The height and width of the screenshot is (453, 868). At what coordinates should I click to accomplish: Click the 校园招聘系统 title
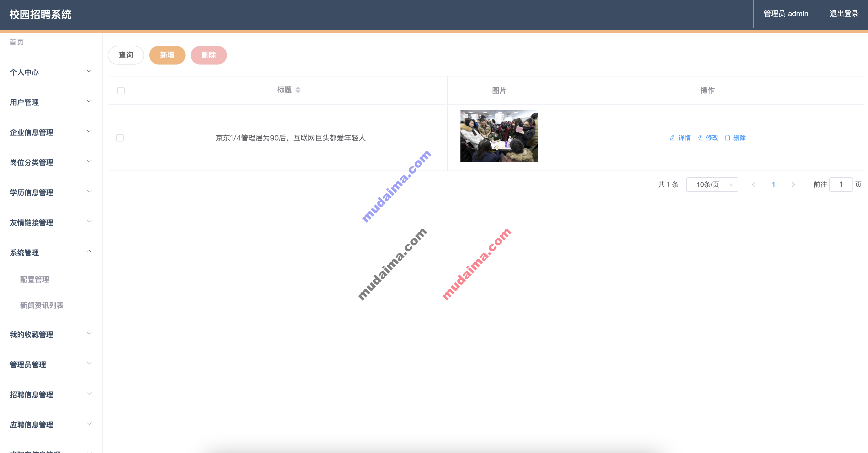tap(40, 15)
